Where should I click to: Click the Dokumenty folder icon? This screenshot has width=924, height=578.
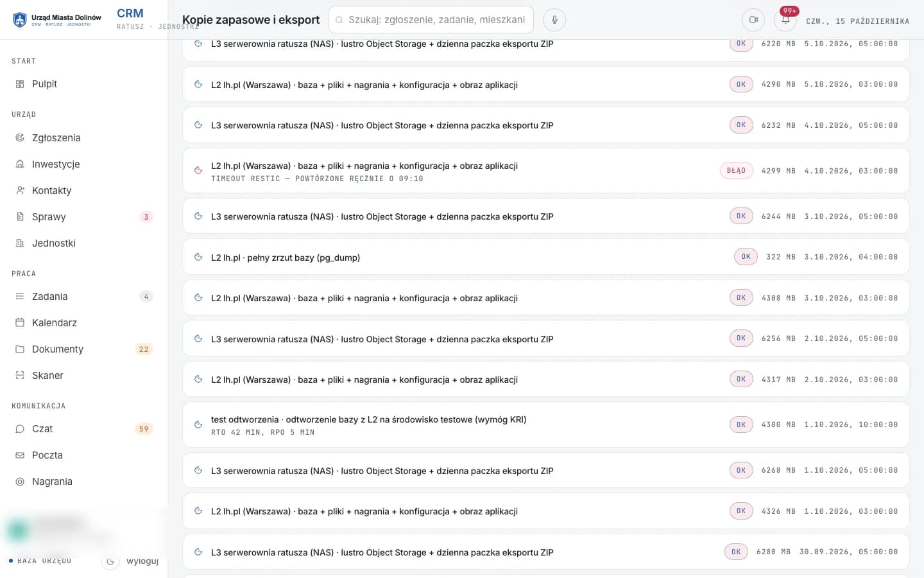(20, 349)
